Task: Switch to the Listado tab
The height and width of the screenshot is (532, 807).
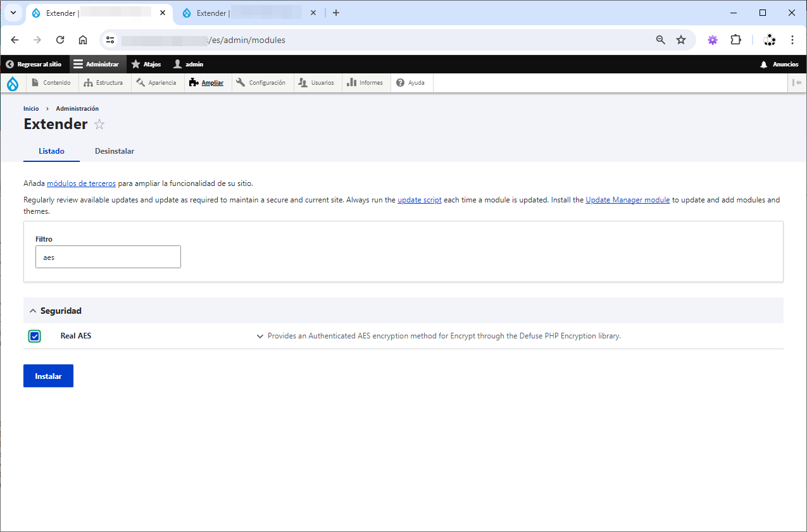Action: pyautogui.click(x=51, y=151)
